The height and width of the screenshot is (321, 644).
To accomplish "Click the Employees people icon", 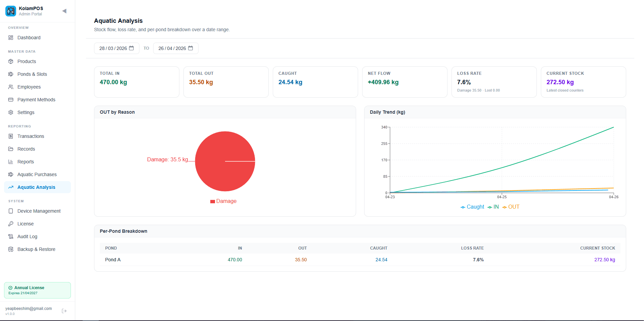I will coord(11,87).
